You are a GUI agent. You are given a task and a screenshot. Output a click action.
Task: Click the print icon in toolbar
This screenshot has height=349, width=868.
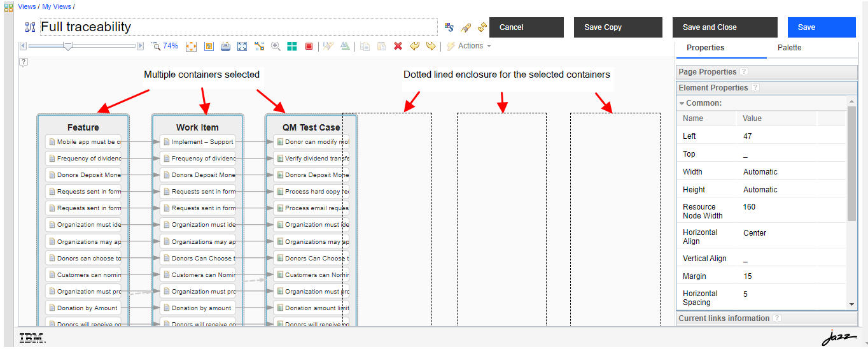225,46
